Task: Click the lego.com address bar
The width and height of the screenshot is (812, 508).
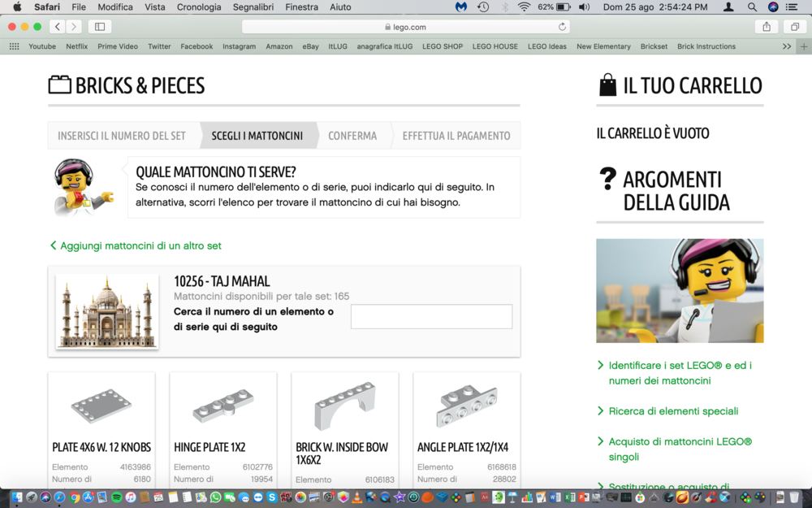Action: point(405,27)
